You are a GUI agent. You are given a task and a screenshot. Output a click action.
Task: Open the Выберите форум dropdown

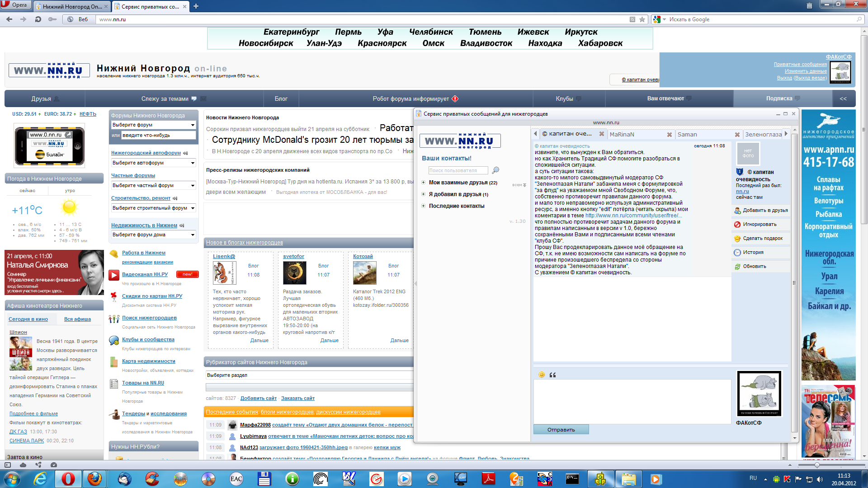click(154, 125)
